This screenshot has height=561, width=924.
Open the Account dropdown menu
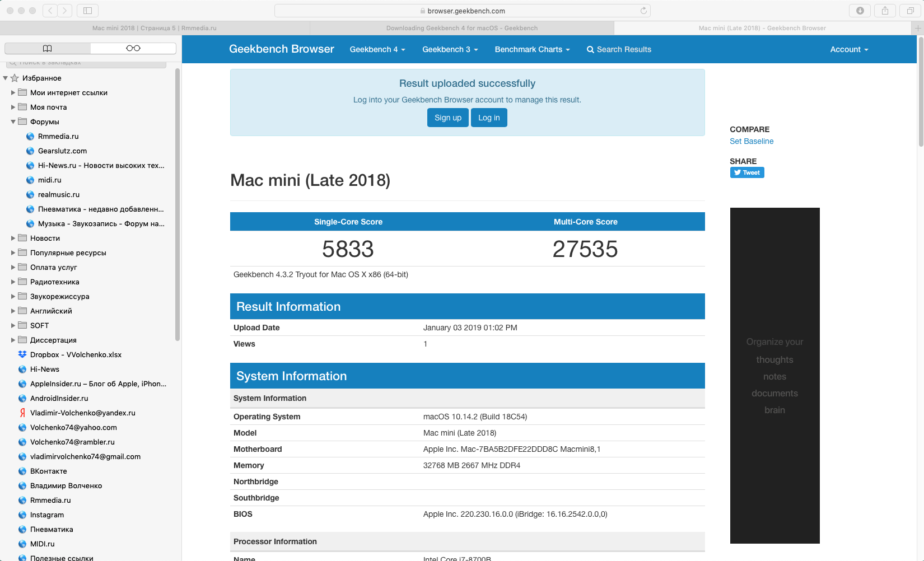coord(849,49)
